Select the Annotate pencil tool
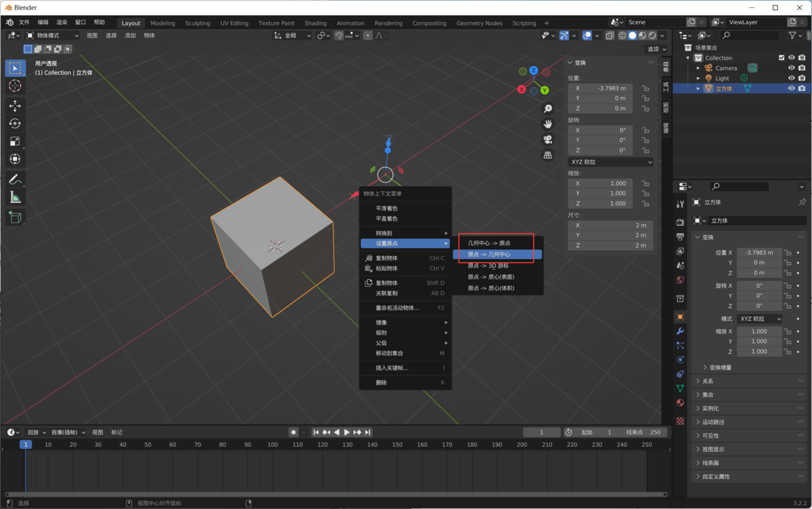The width and height of the screenshot is (812, 509). pos(15,179)
